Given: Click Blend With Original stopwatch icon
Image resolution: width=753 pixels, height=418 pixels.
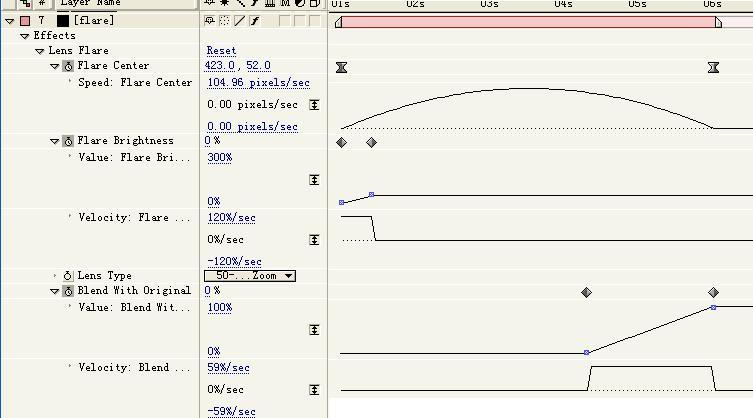Looking at the screenshot, I should coord(68,291).
